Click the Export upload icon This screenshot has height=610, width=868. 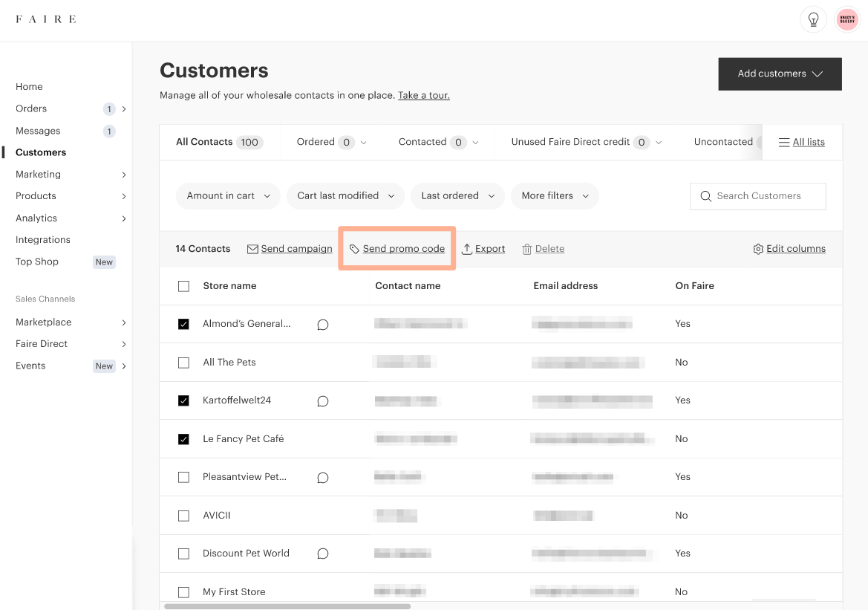467,250
